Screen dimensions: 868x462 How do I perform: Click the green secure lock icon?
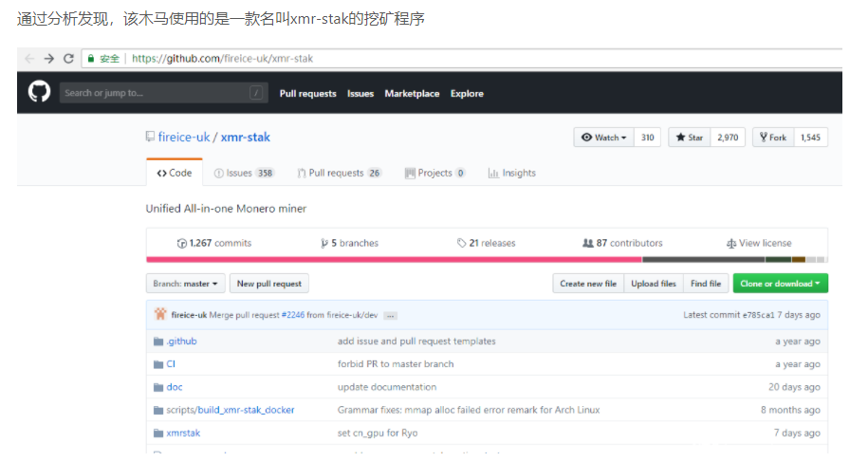point(91,59)
